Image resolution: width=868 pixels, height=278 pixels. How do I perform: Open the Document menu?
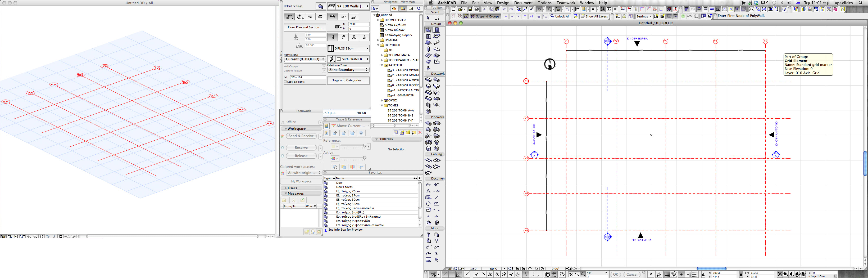point(523,3)
